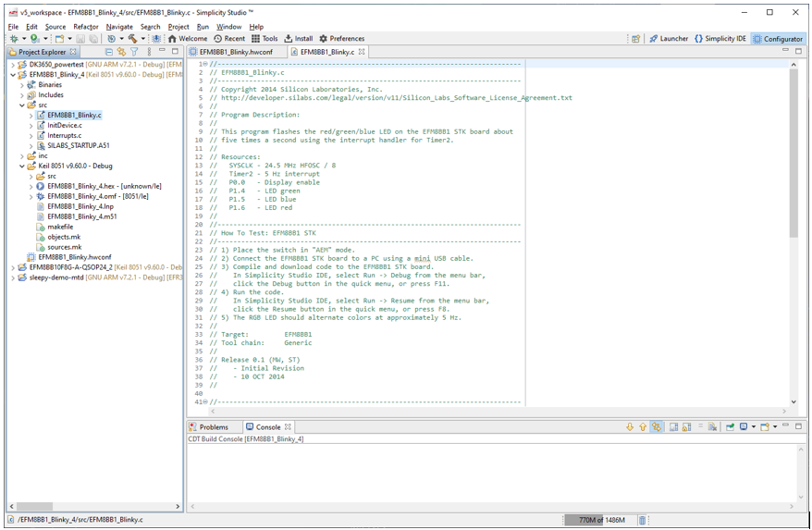
Task: Open the Project menu
Action: click(x=178, y=27)
